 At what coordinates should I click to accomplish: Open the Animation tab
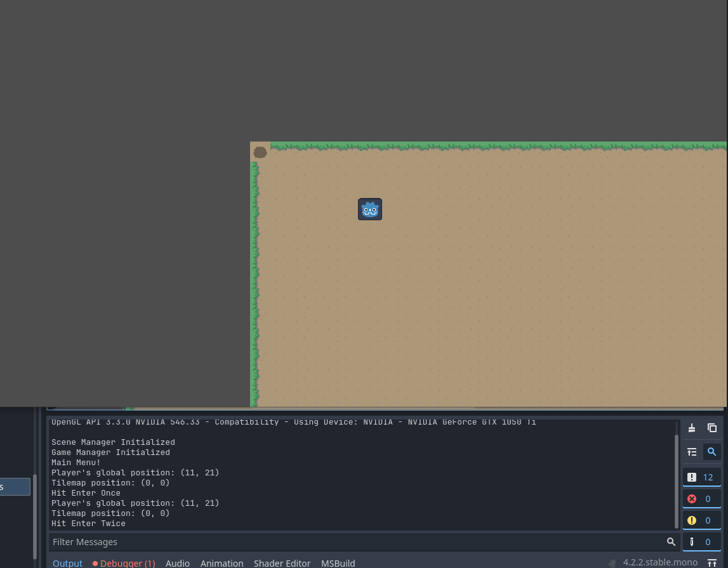pyautogui.click(x=222, y=563)
